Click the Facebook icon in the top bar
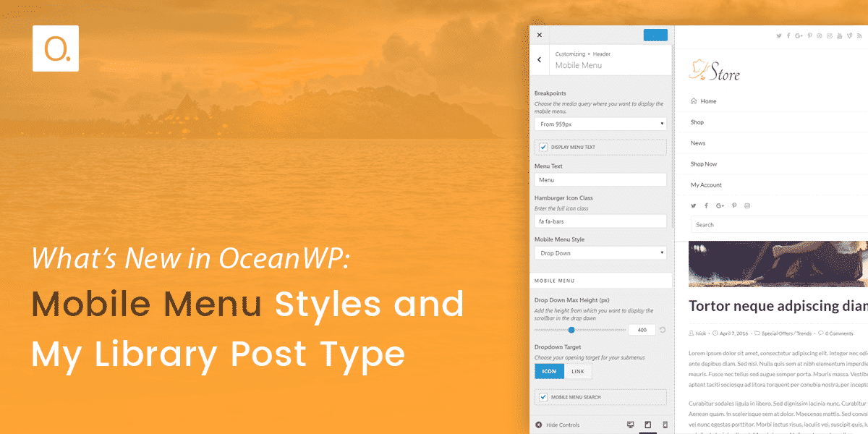This screenshot has height=434, width=868. pyautogui.click(x=789, y=35)
